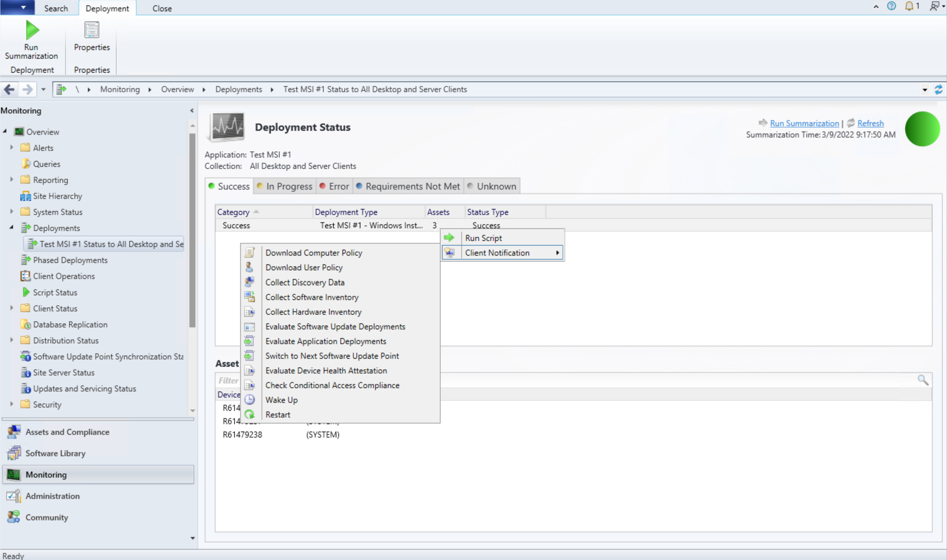Click the Properties icon in the ribbon
Screen dimensions: 947x560
tap(92, 29)
